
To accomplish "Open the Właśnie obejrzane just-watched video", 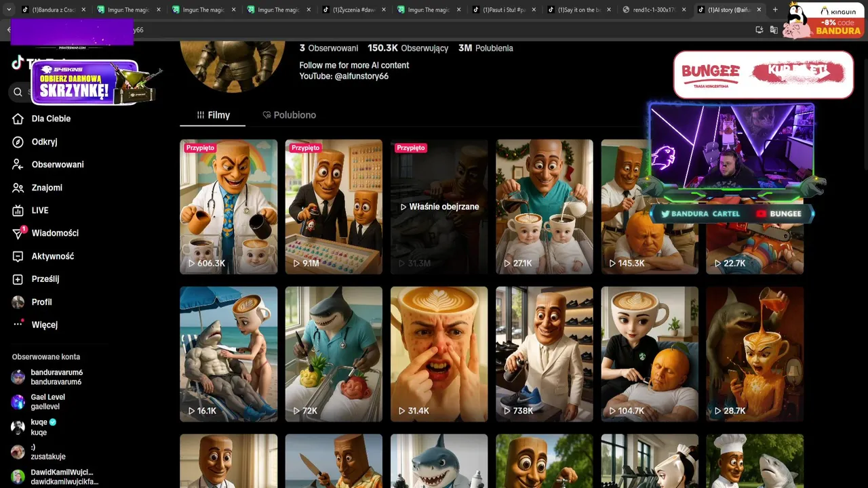I will click(x=439, y=207).
